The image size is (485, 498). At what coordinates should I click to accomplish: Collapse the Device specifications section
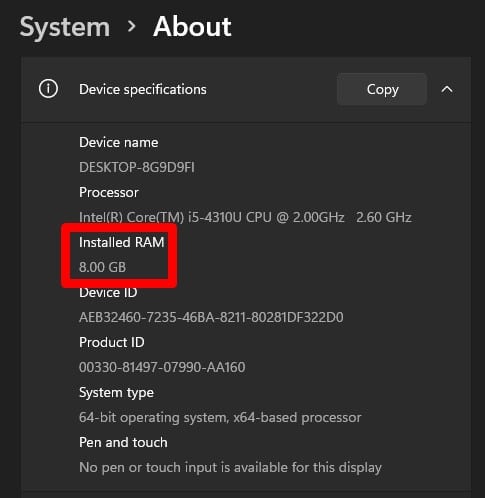(447, 89)
